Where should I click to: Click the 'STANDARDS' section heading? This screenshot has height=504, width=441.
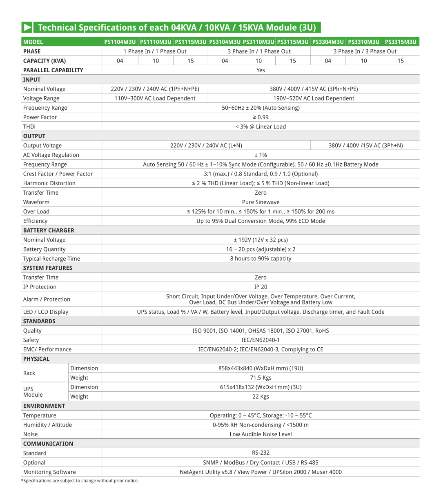[x=39, y=321]
